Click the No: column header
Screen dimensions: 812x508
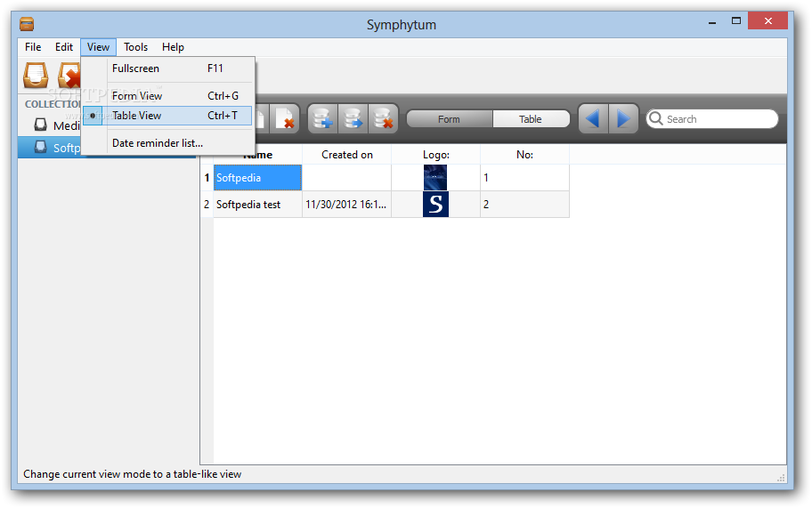pos(524,155)
